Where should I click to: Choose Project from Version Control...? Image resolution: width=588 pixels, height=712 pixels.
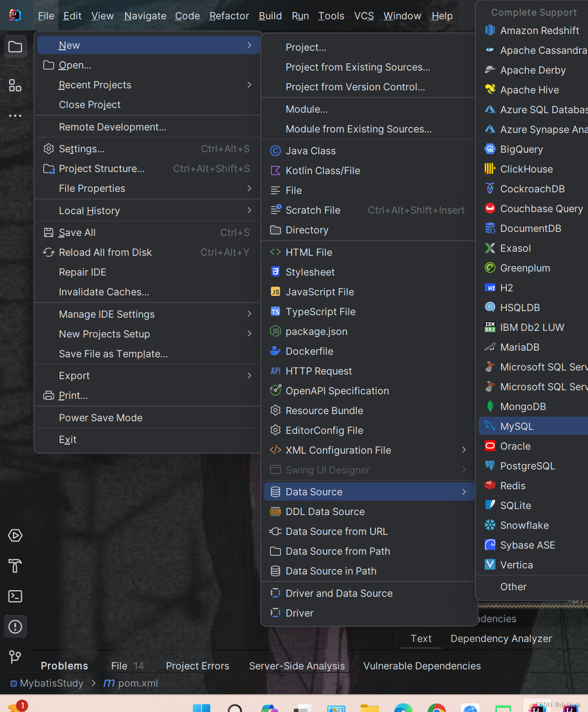coord(368,87)
